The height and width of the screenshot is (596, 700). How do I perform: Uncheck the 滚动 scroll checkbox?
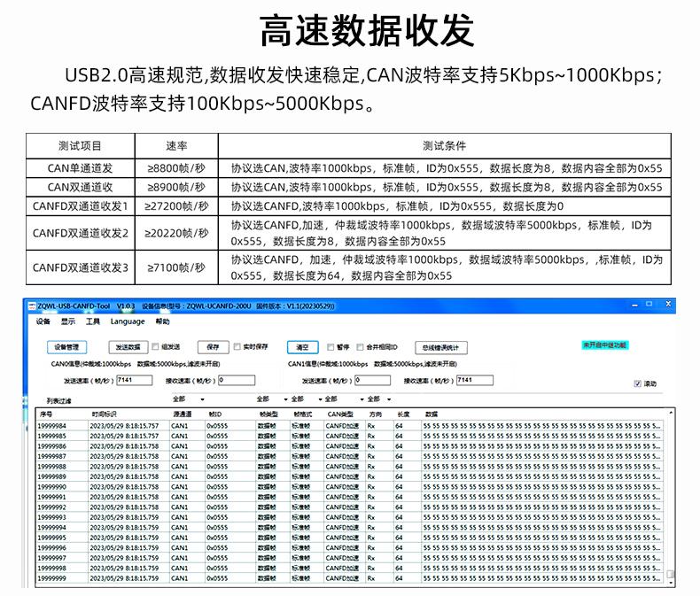click(637, 383)
